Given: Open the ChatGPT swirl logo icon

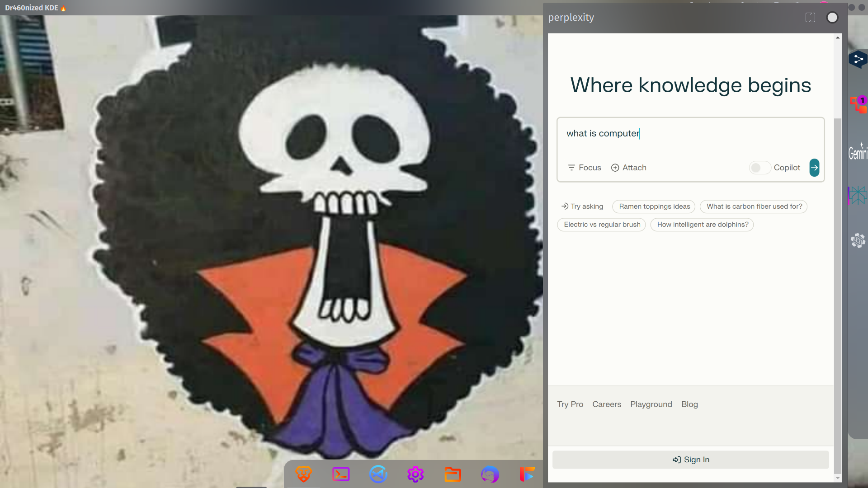Looking at the screenshot, I should [x=858, y=240].
